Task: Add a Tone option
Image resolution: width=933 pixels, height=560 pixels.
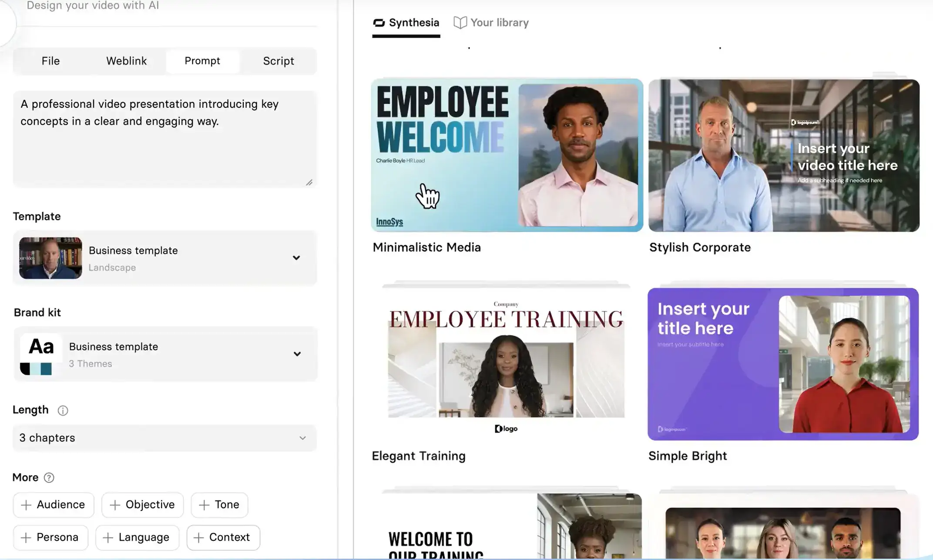Action: [219, 505]
